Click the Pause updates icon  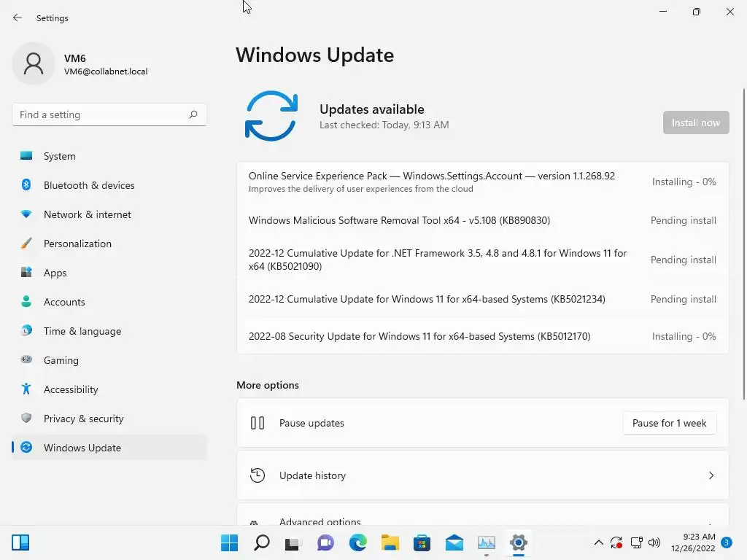[x=258, y=423]
